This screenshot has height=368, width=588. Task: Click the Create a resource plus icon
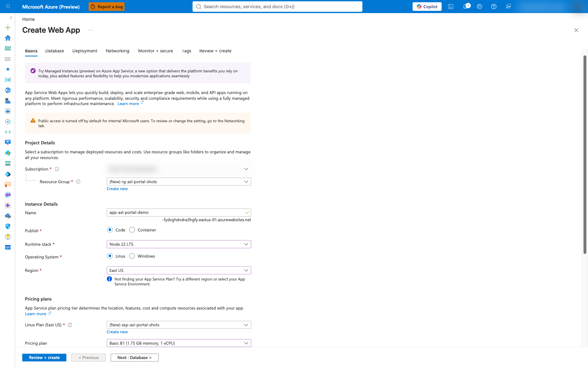tap(8, 27)
